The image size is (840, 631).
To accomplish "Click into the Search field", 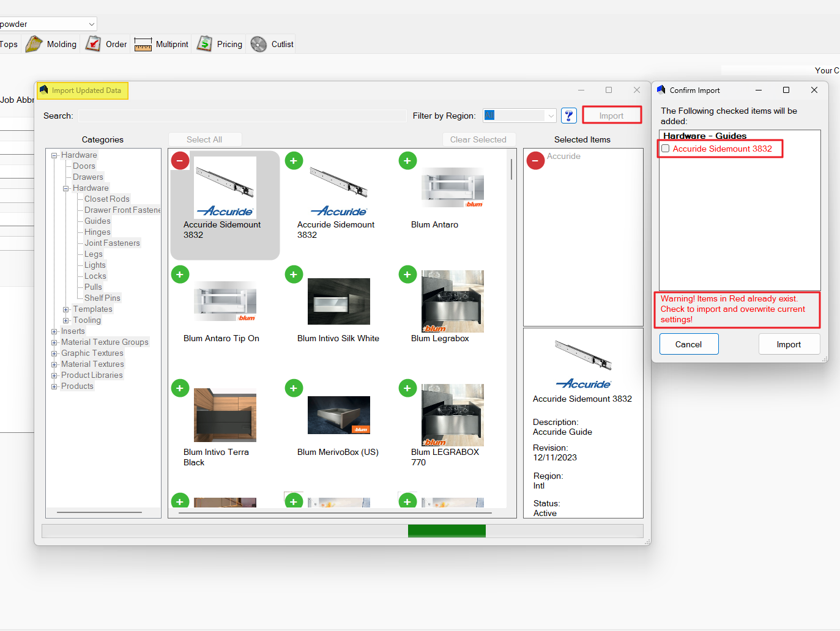I will pyautogui.click(x=242, y=116).
